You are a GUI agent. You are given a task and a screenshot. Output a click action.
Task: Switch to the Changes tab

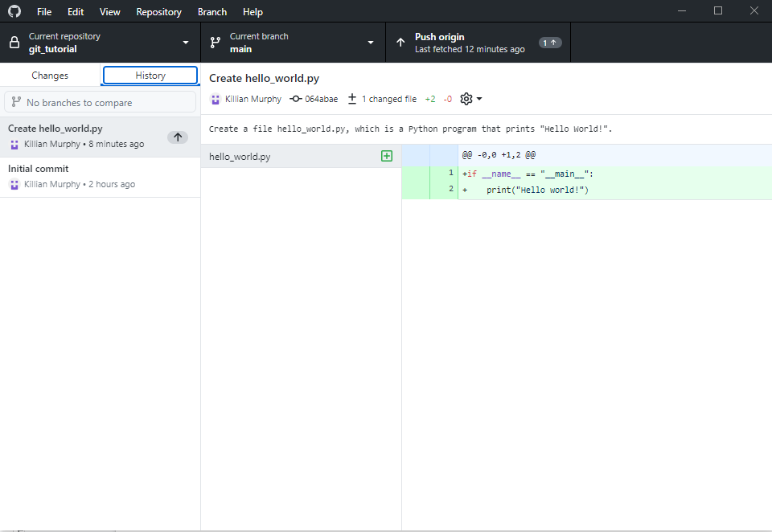(50, 76)
